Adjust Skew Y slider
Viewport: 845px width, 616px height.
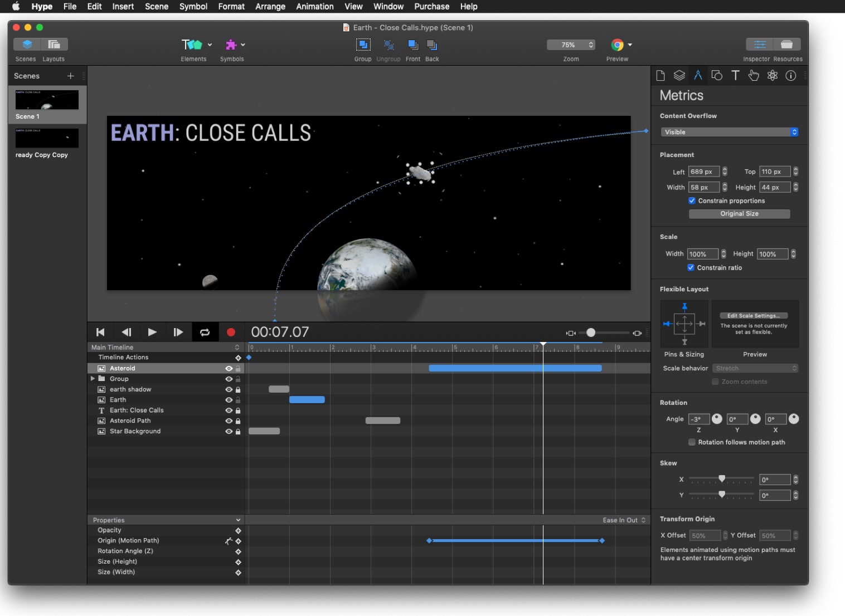coord(722,494)
